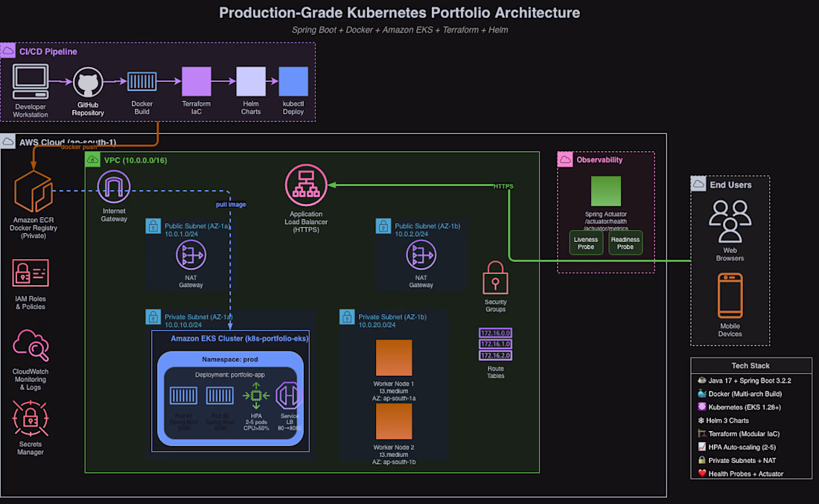The width and height of the screenshot is (819, 504).
Task: Click the Pod #1 container icon
Action: 183,395
